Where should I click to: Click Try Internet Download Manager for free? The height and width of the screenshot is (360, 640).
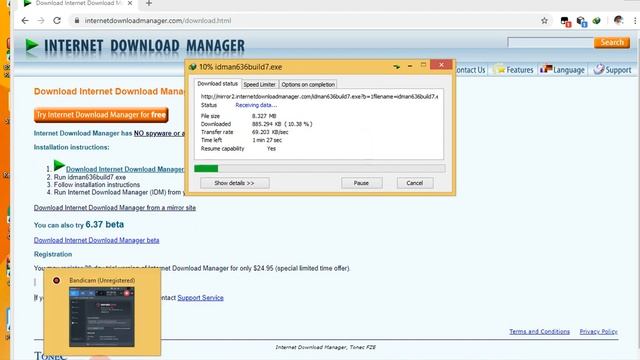pos(101,115)
